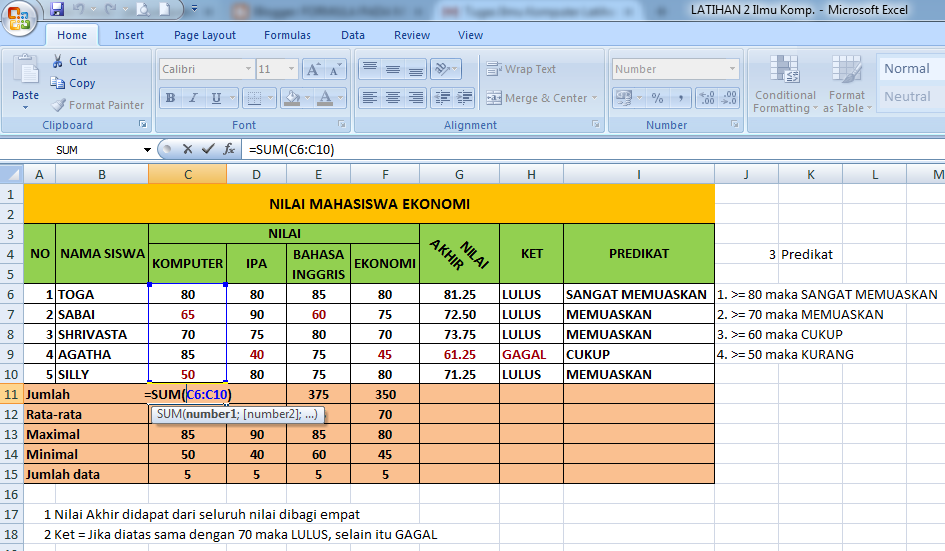
Task: Open the font size 11 dropdown
Action: click(x=292, y=69)
